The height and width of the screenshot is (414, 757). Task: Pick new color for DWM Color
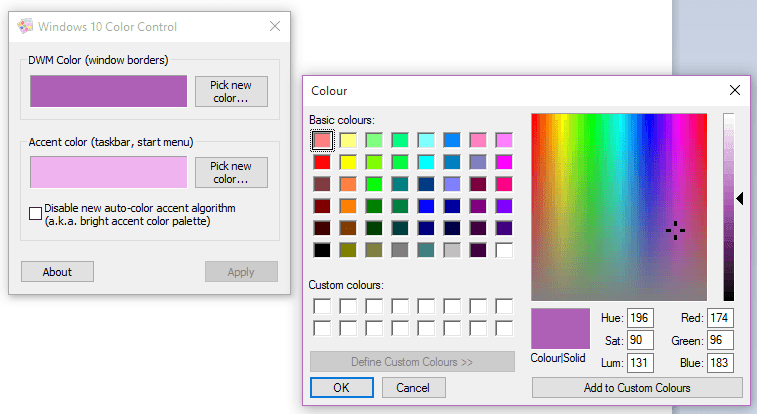coord(231,91)
